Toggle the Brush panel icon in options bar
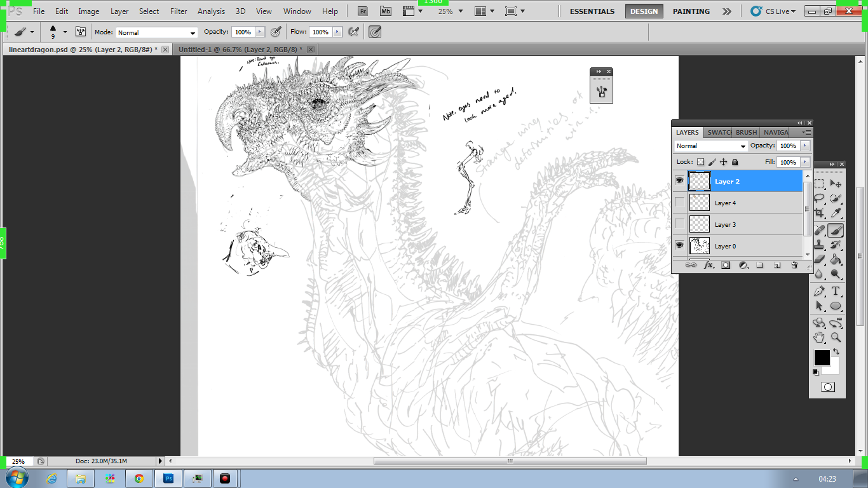 81,32
